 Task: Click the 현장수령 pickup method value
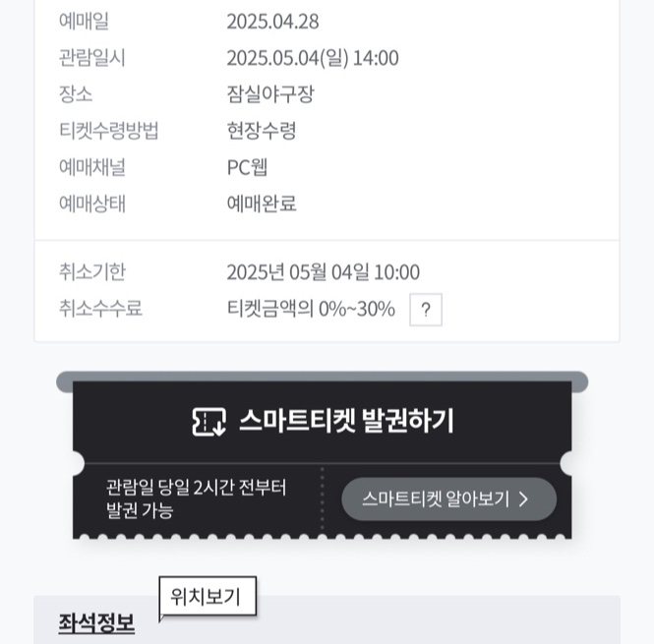tap(262, 131)
